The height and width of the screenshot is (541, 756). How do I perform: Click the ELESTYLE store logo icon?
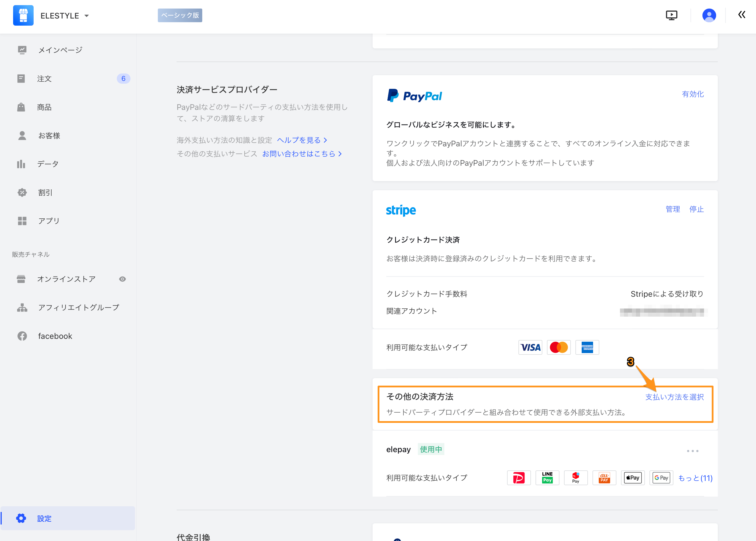(23, 15)
